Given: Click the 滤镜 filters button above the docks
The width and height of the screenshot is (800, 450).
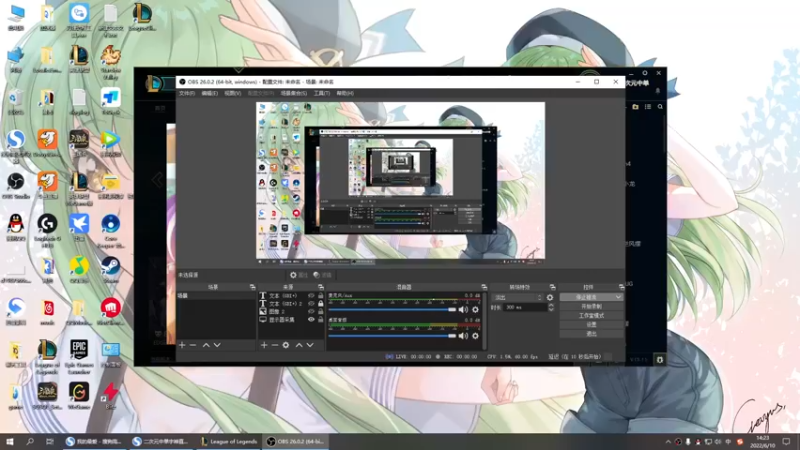Looking at the screenshot, I should coord(322,275).
